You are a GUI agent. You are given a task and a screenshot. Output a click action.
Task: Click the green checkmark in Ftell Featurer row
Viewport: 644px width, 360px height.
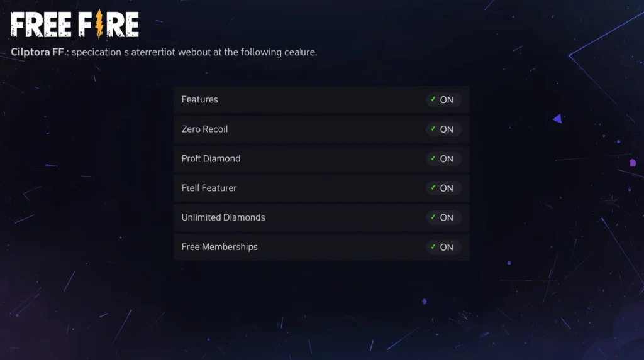[x=433, y=188]
